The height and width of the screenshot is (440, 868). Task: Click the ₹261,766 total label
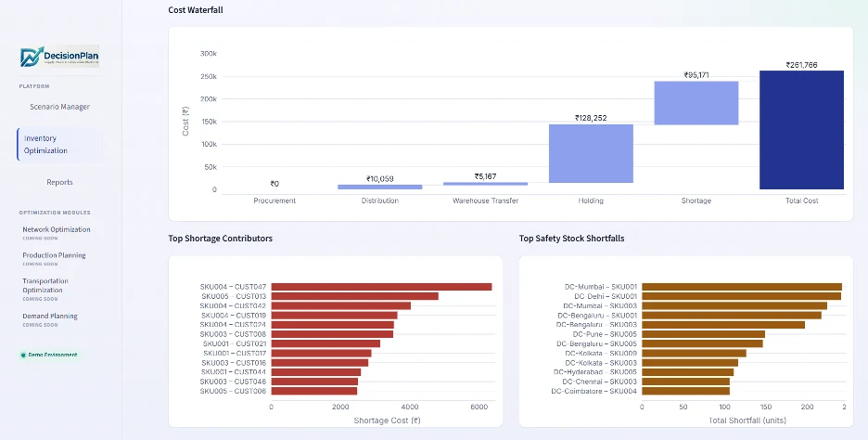click(801, 65)
